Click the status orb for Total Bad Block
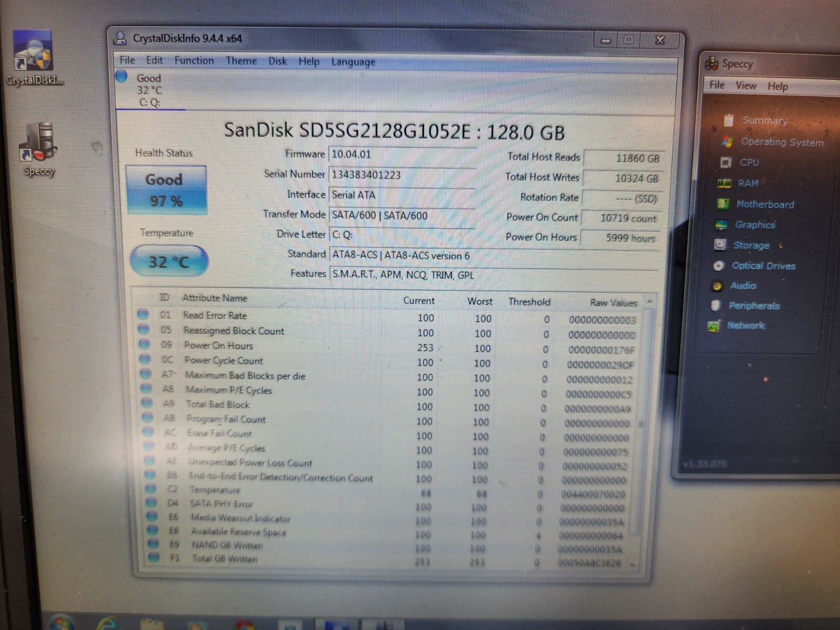Image resolution: width=840 pixels, height=630 pixels. pyautogui.click(x=147, y=403)
